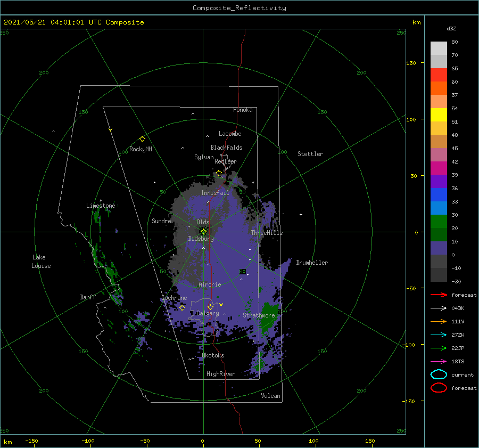Click the magenta 39-42 dBZ color swatch
This screenshot has height=448, width=479.
click(439, 168)
